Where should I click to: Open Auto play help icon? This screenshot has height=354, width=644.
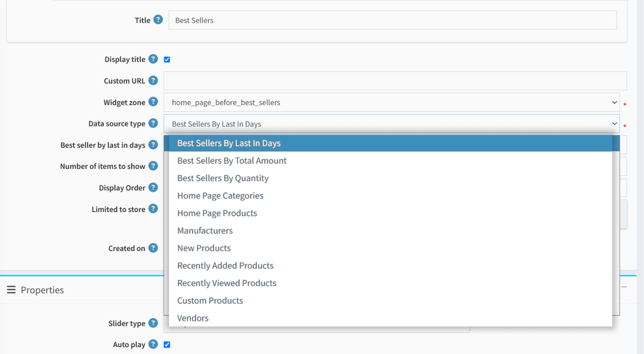pos(153,344)
